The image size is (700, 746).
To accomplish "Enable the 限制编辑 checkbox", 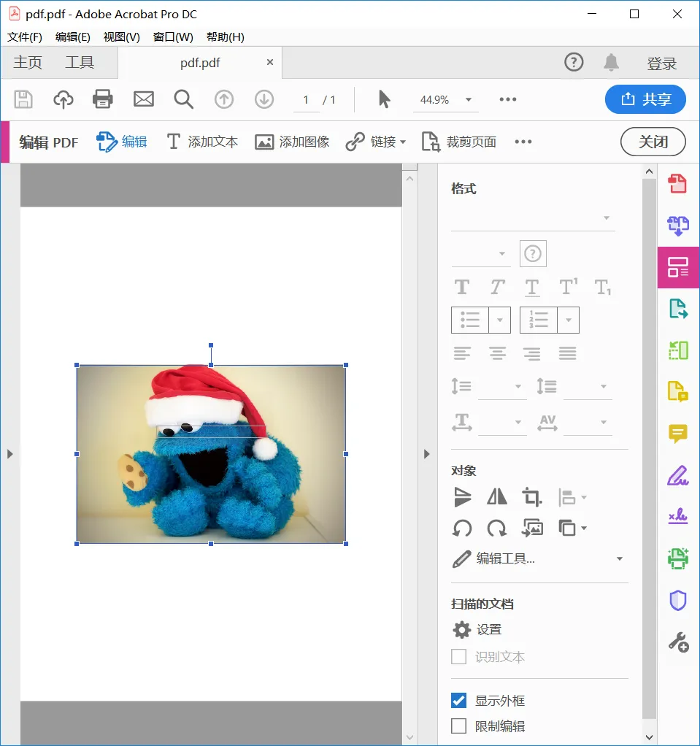I will [x=458, y=726].
